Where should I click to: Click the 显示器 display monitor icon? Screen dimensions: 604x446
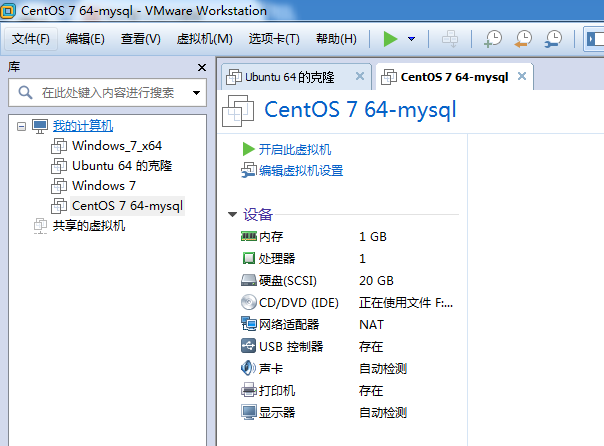pos(248,412)
